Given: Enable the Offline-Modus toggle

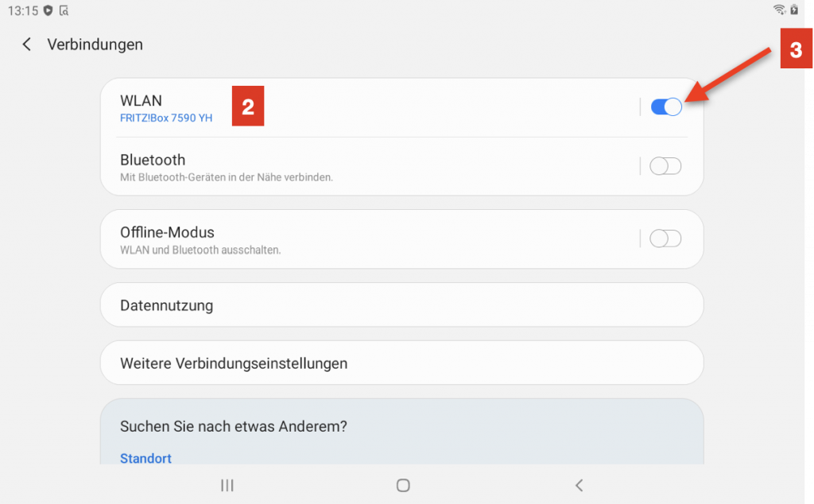Looking at the screenshot, I should (665, 239).
